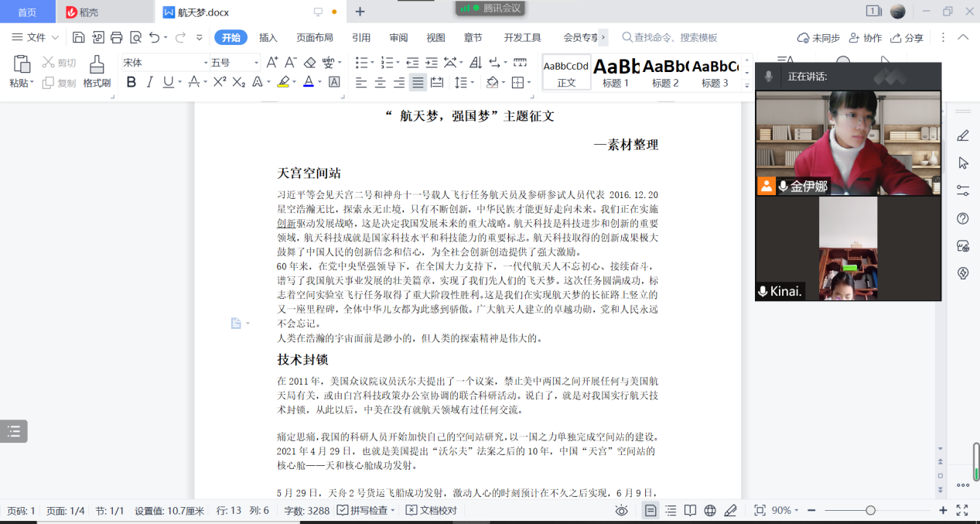Click the 协作 collaborate button
This screenshot has width=980, height=524.
pyautogui.click(x=866, y=37)
